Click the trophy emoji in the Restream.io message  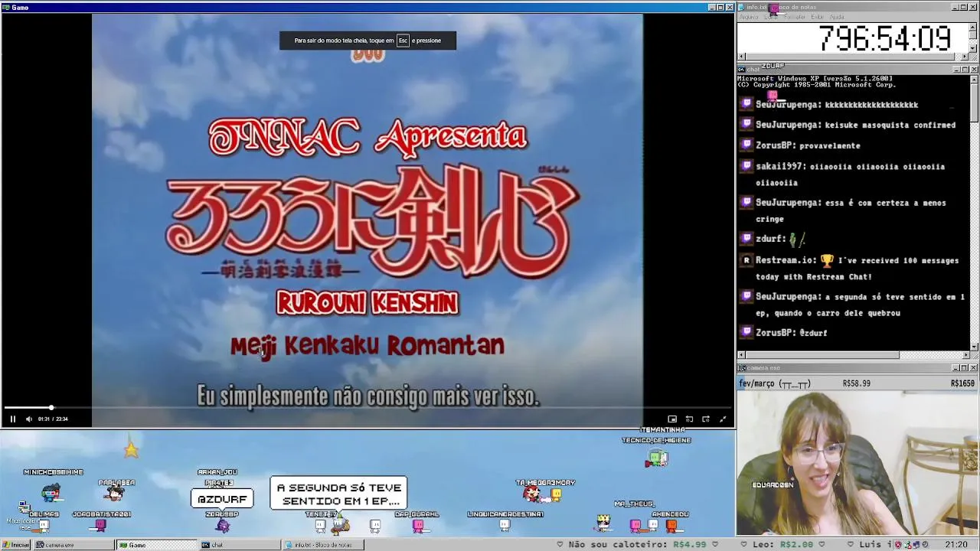tap(827, 260)
